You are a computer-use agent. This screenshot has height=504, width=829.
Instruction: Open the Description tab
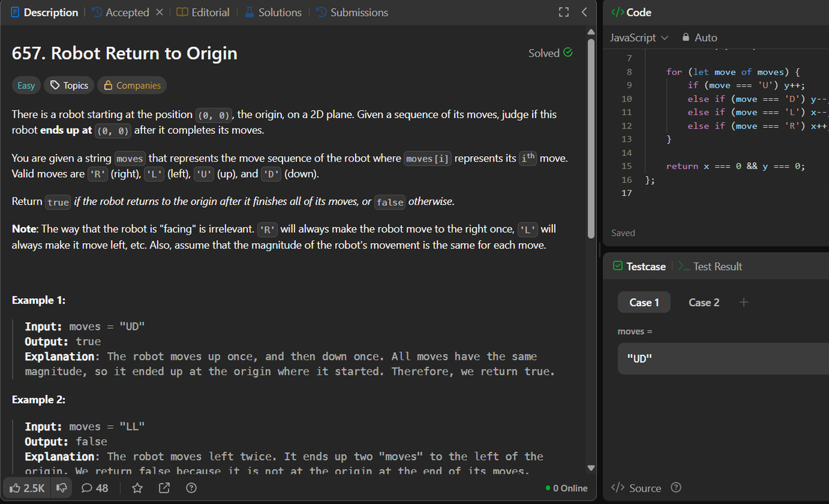(x=45, y=12)
